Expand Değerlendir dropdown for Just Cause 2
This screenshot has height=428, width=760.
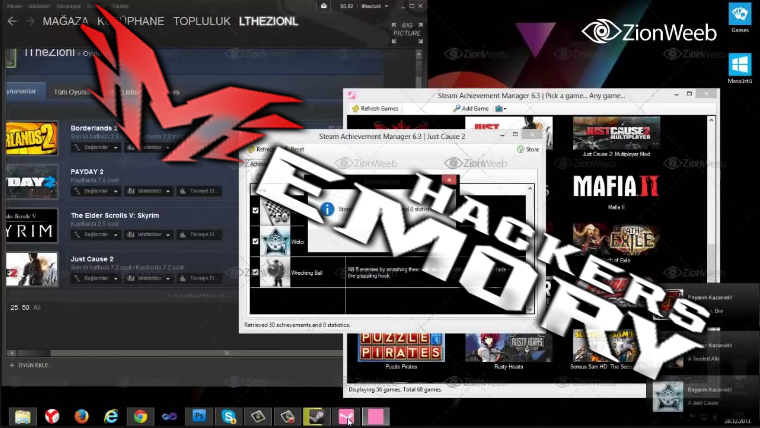click(x=96, y=278)
